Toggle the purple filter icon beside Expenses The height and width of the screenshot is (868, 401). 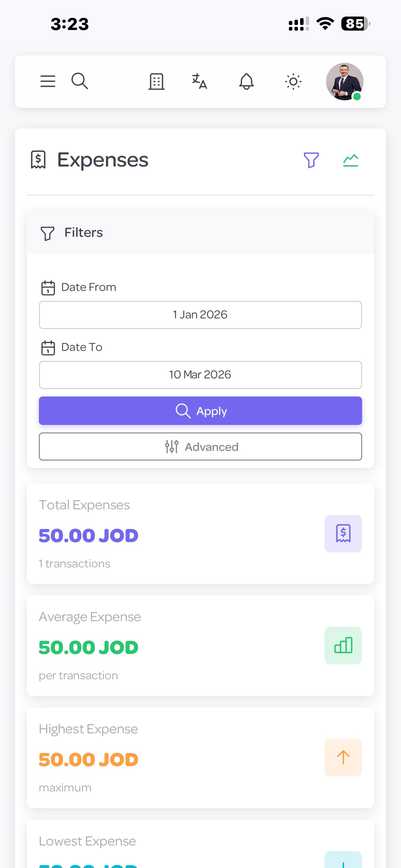(311, 160)
